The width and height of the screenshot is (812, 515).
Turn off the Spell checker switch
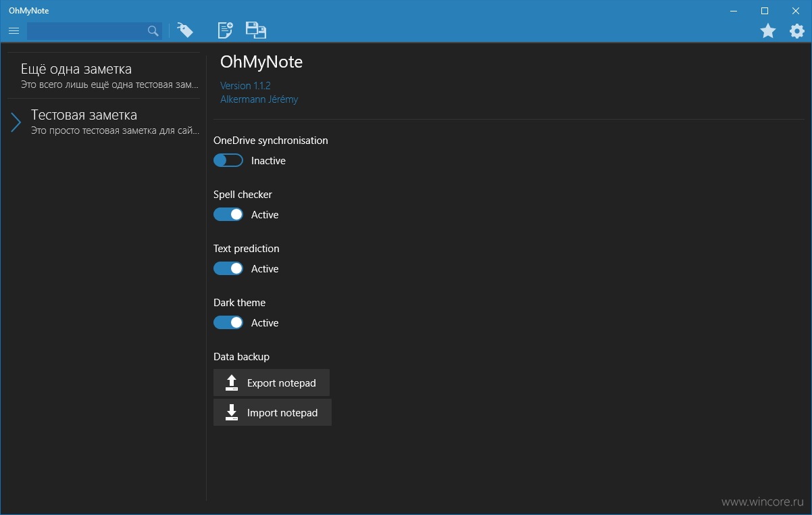tap(228, 215)
